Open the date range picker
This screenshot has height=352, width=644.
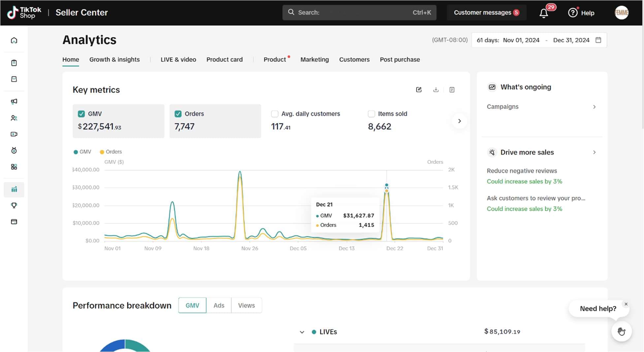539,40
